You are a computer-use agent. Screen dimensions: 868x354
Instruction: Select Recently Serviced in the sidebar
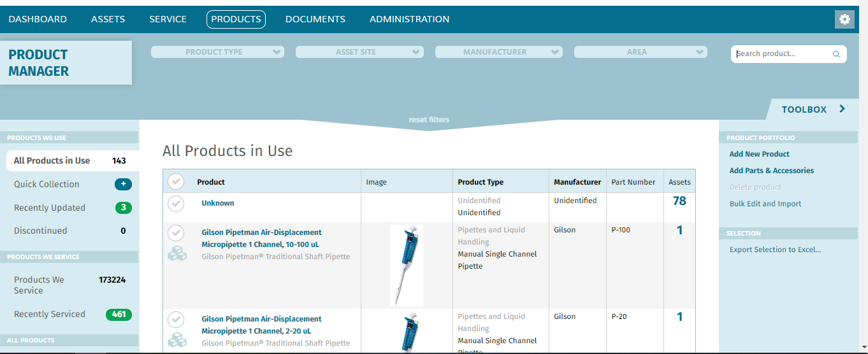coord(50,314)
